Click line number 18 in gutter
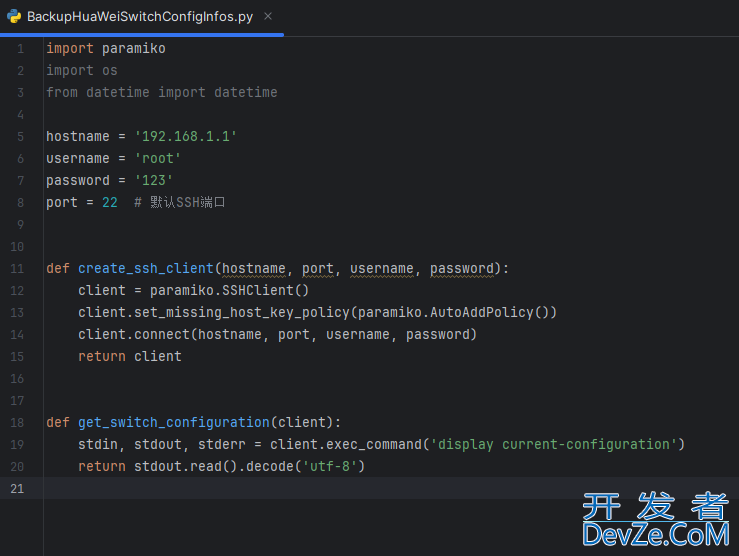 [17, 423]
